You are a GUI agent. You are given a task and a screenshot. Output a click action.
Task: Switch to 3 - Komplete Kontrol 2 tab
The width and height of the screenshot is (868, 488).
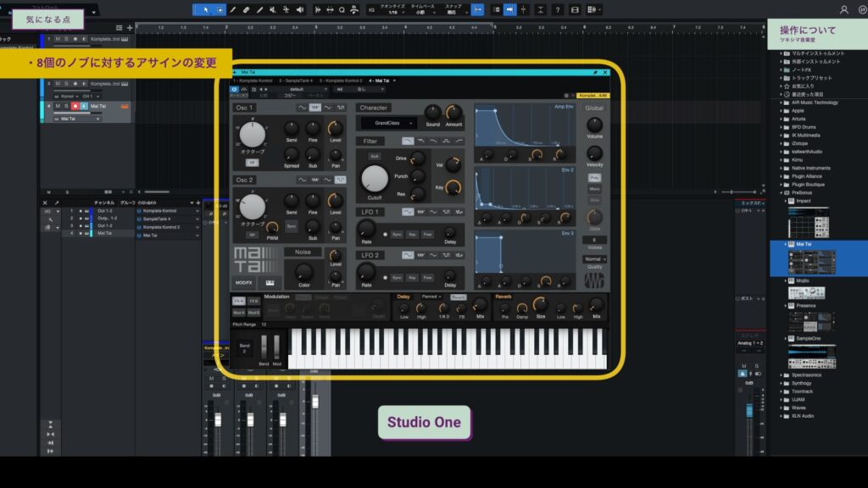[x=341, y=80]
